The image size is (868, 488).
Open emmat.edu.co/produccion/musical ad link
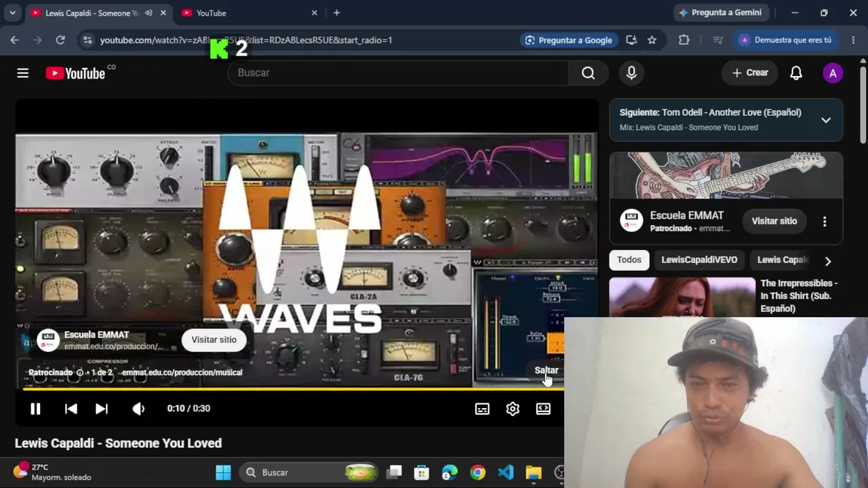[182, 373]
